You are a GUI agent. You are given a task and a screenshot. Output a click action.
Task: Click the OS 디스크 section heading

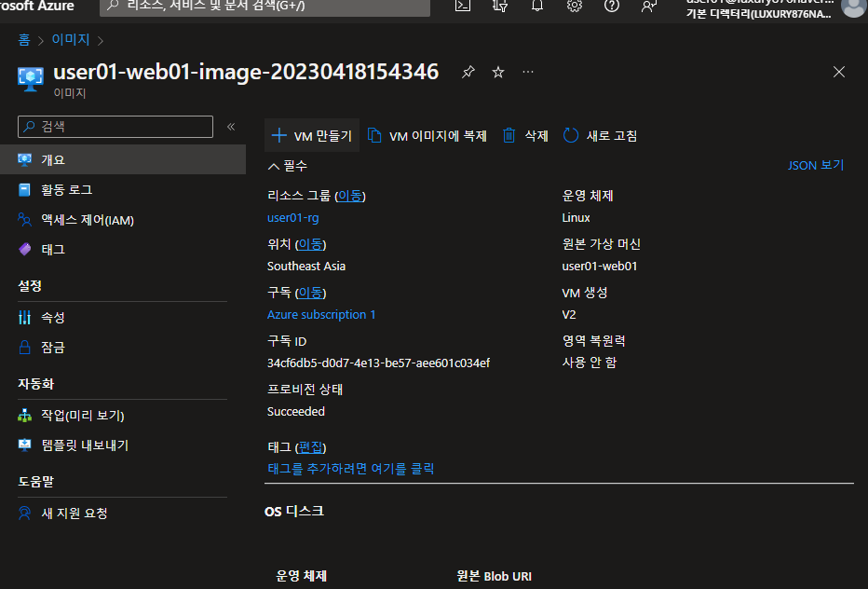pos(294,511)
